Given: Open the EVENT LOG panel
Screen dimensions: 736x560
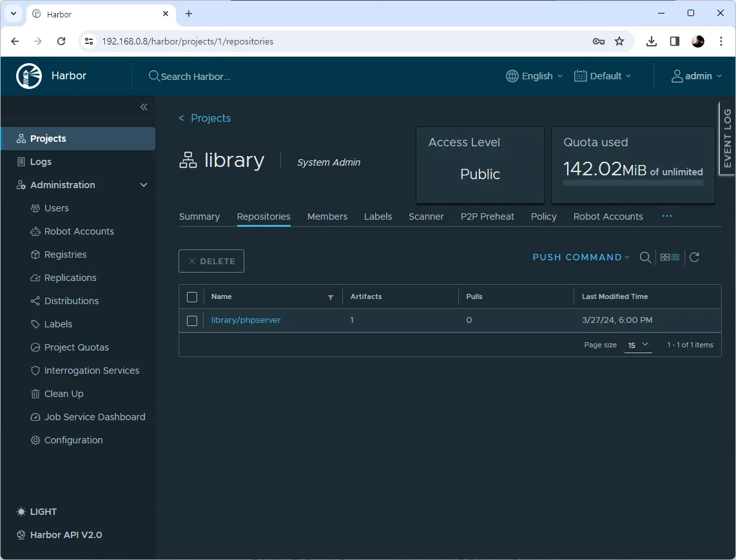Looking at the screenshot, I should pyautogui.click(x=727, y=139).
